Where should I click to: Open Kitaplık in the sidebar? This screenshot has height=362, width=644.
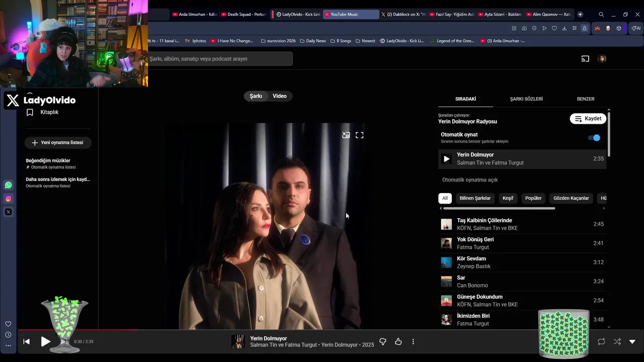[49, 112]
